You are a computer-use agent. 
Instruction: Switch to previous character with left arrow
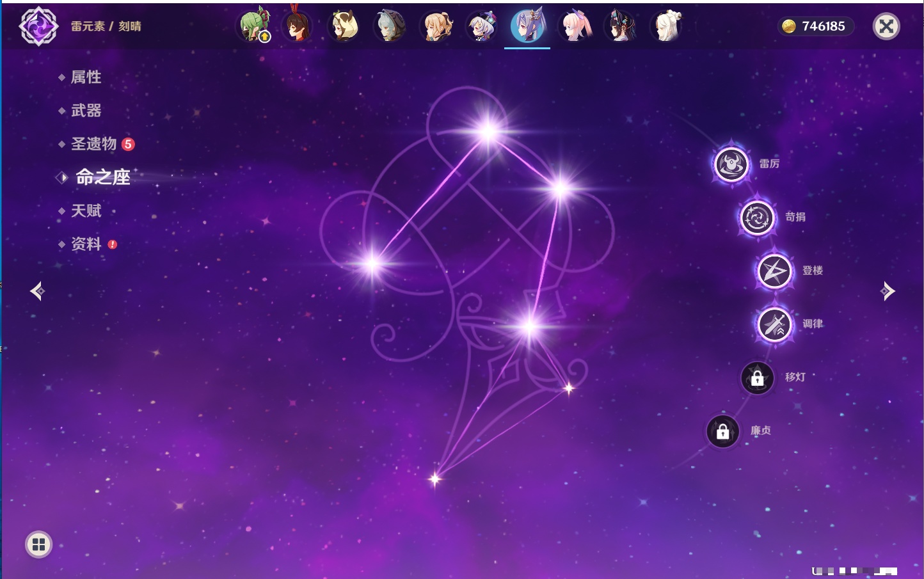[37, 291]
